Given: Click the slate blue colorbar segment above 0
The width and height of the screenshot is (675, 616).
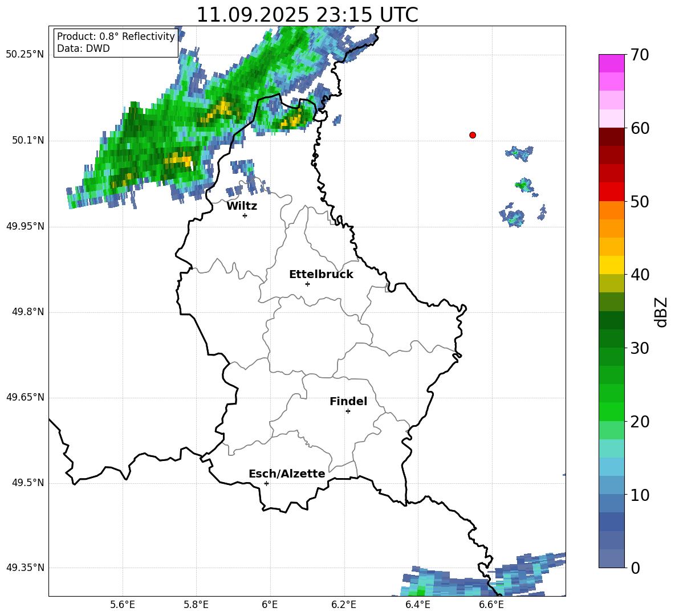Looking at the screenshot, I should coord(611,558).
